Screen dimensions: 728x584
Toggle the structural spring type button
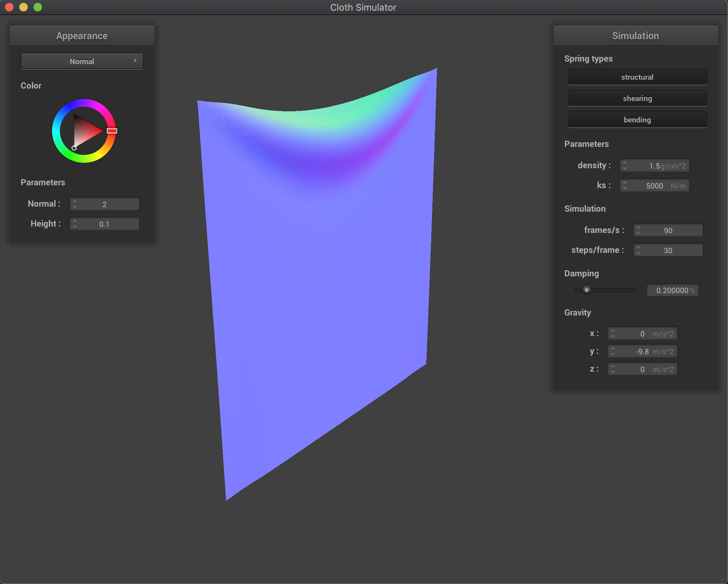637,77
